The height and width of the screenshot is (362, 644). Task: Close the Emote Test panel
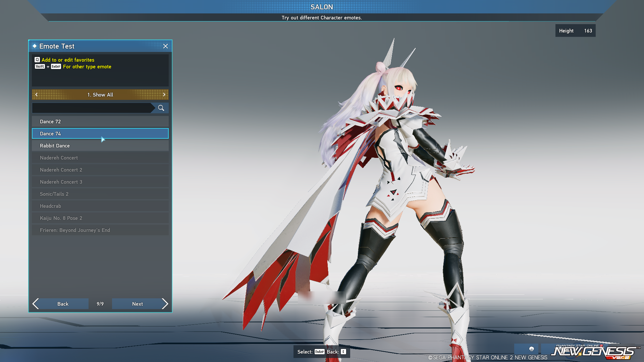tap(165, 46)
